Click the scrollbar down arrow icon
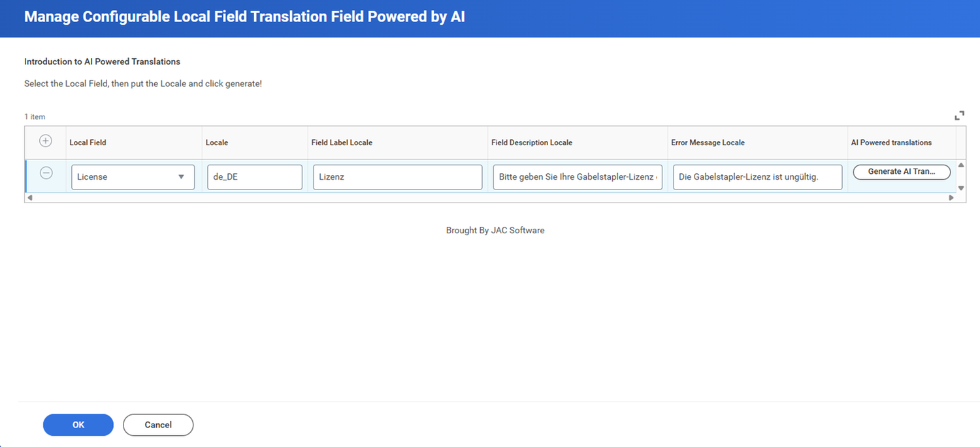The height and width of the screenshot is (447, 980). coord(961,188)
